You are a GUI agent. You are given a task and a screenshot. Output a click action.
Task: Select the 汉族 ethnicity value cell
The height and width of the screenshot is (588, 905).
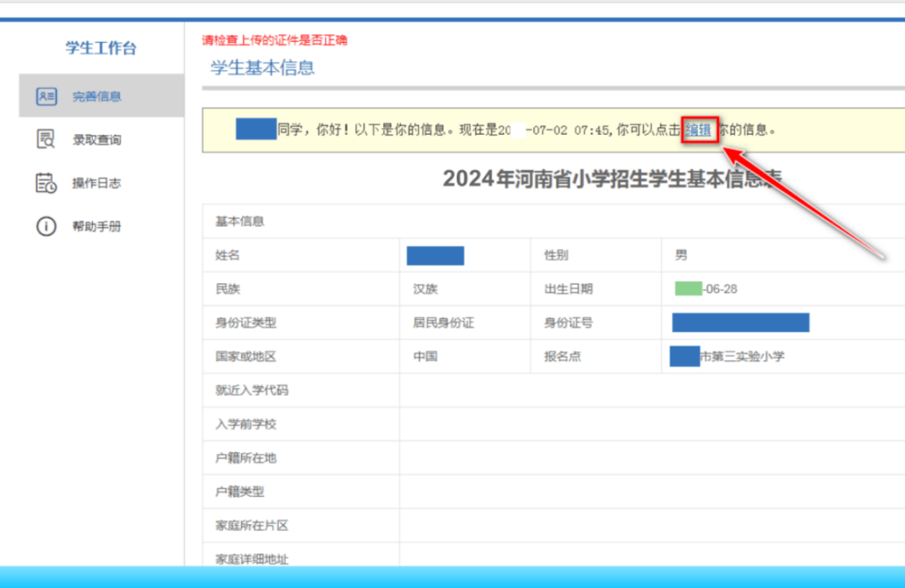click(425, 289)
